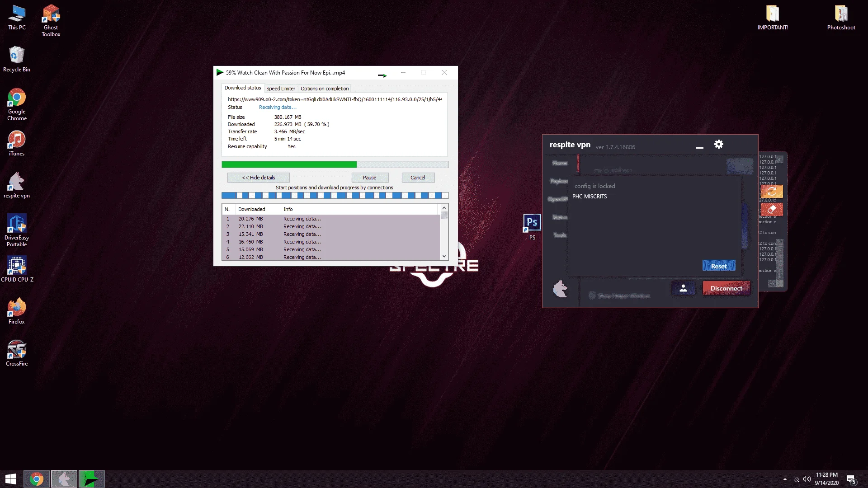Collapse with the Hide details button
Image resolution: width=868 pixels, height=488 pixels.
coord(258,178)
